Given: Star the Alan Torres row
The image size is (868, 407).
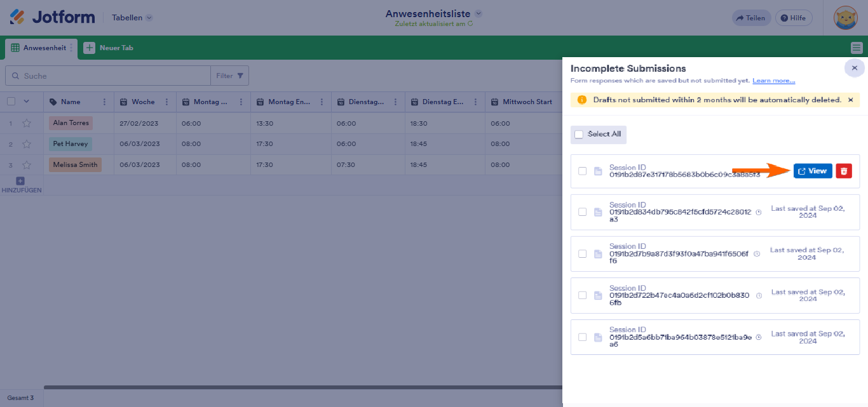Looking at the screenshot, I should coord(27,123).
